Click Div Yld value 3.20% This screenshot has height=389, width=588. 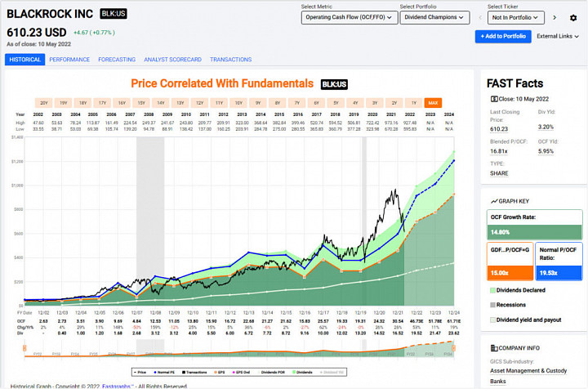[546, 127]
